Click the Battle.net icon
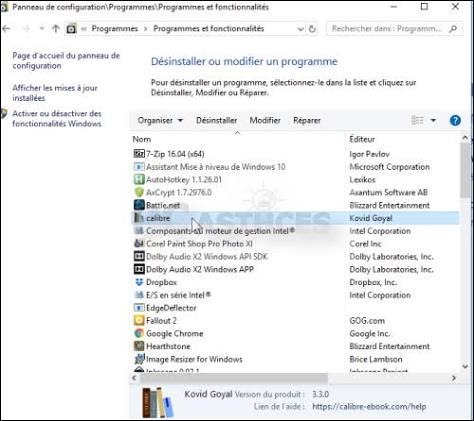Viewport: 474px width, 421px height. pos(139,205)
